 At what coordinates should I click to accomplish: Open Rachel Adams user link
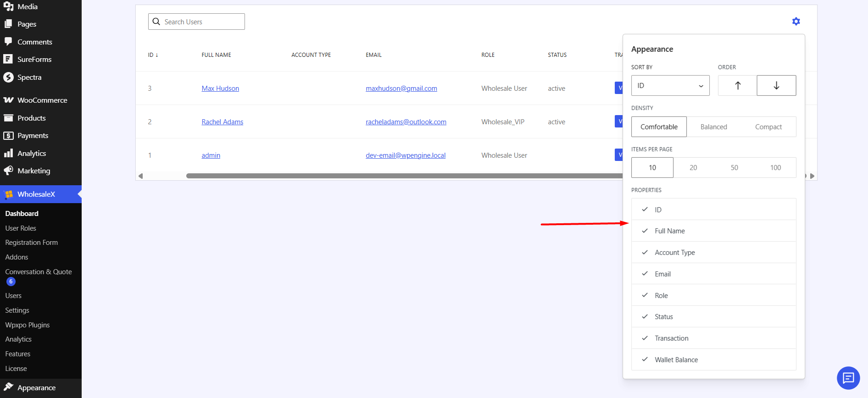point(223,122)
